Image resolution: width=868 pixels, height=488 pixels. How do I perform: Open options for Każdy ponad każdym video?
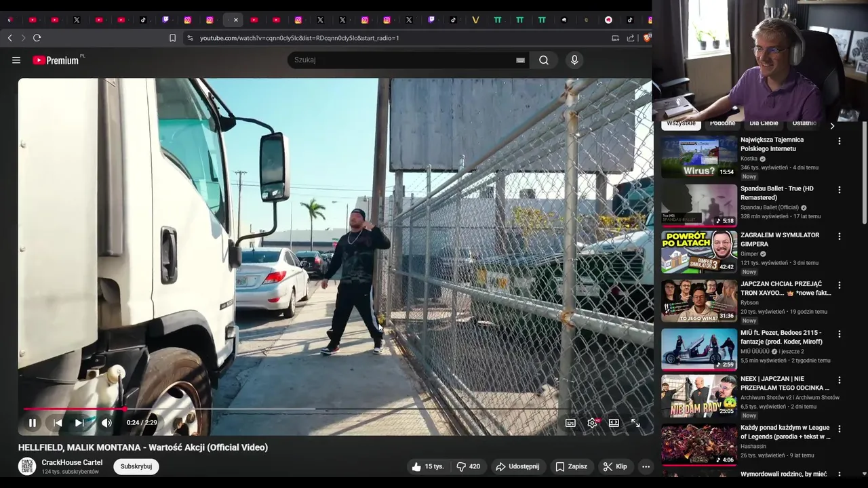click(839, 429)
